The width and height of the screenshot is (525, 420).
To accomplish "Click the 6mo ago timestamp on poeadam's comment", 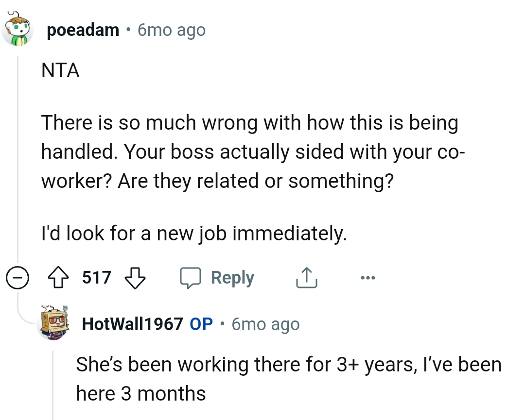I will click(x=171, y=30).
